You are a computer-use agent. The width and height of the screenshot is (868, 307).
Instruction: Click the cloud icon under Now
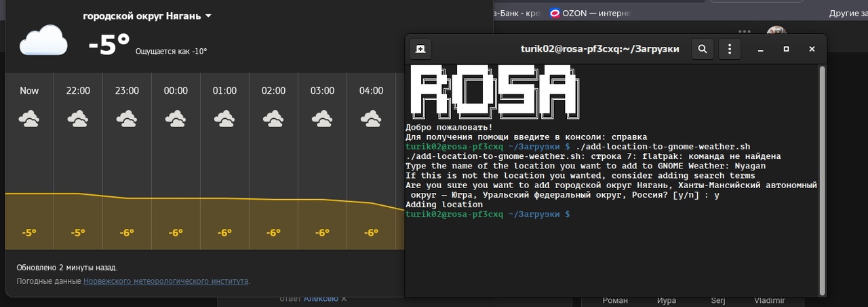pyautogui.click(x=29, y=120)
